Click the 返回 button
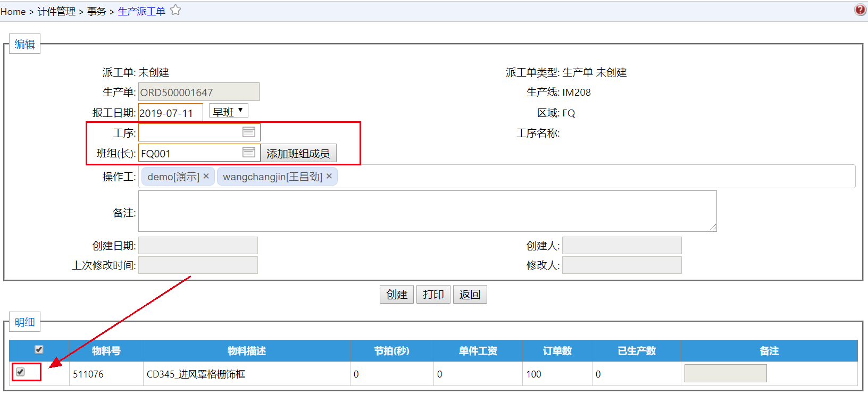 [x=470, y=295]
